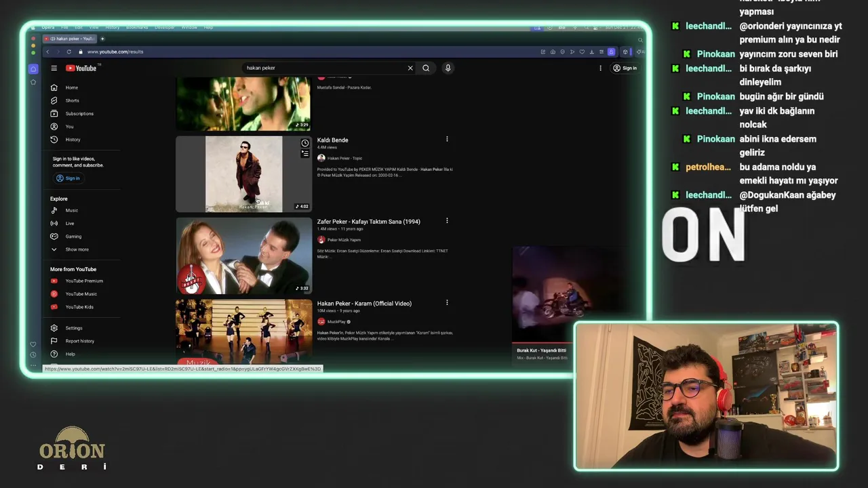
Task: Start voice search with the microphone
Action: tap(448, 68)
